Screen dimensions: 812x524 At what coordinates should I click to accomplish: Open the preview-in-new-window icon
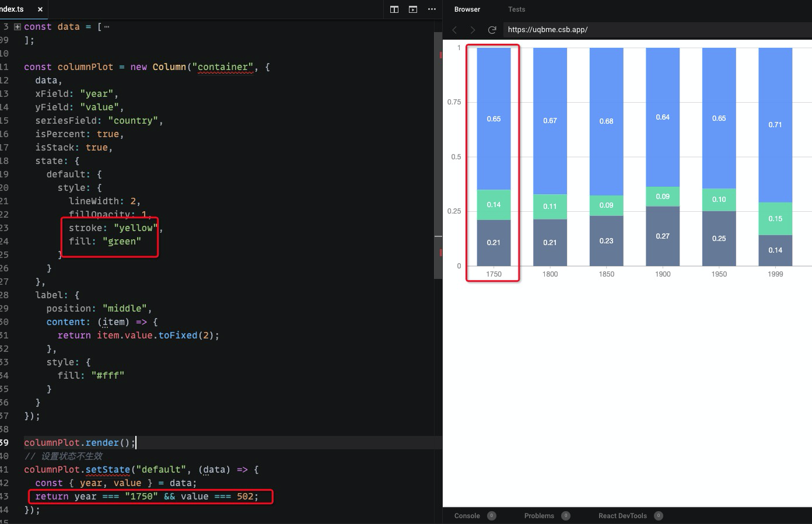(x=413, y=9)
